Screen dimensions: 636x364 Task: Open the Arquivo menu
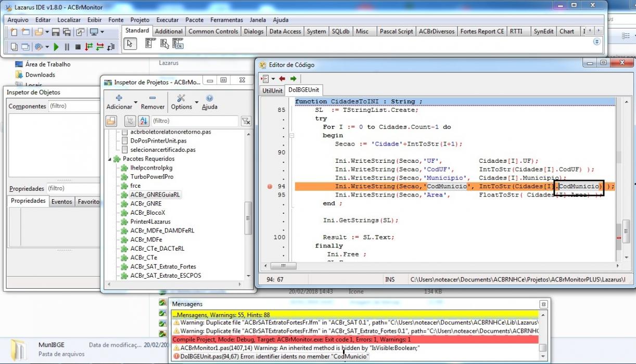(x=18, y=20)
